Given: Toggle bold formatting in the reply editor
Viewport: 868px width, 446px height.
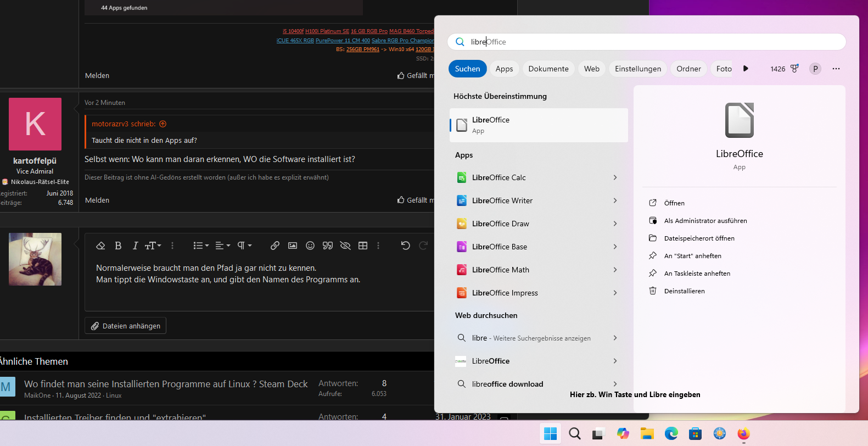Looking at the screenshot, I should [x=118, y=246].
